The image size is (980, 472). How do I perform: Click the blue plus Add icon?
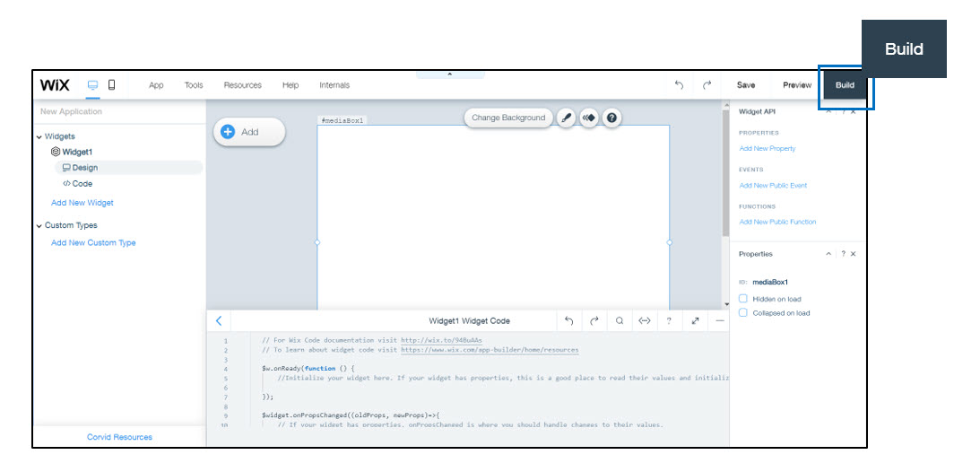tap(228, 132)
